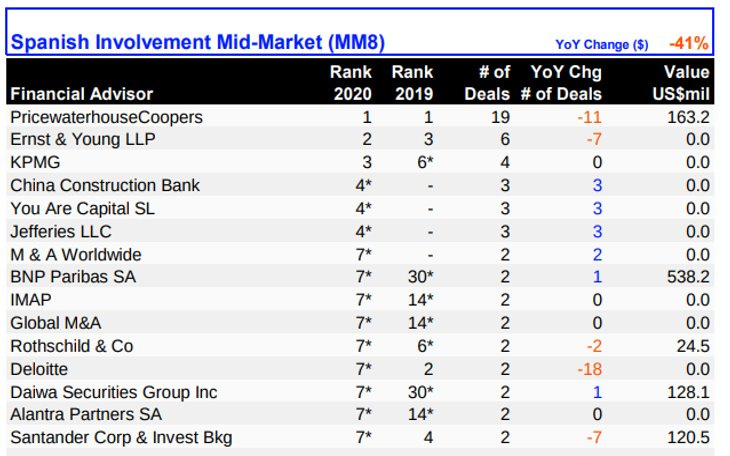Click the 'Value US$mil' column header
The height and width of the screenshot is (456, 730).
(x=681, y=83)
